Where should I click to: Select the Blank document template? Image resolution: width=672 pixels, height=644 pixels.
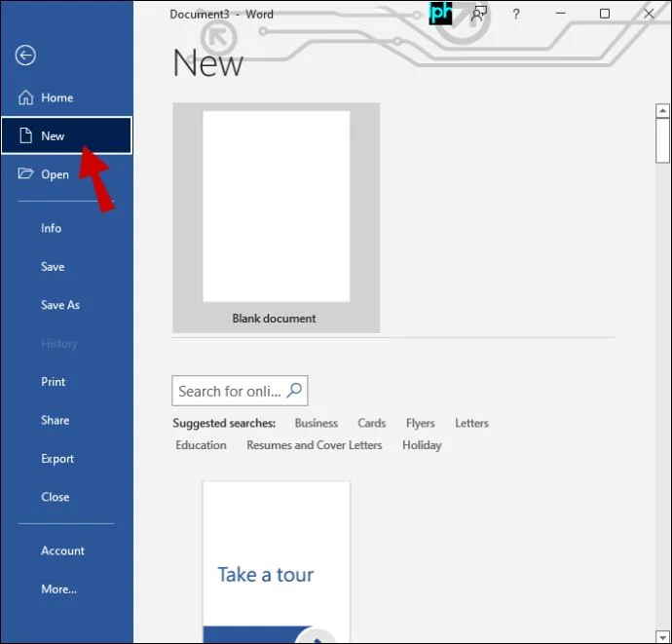(x=277, y=218)
